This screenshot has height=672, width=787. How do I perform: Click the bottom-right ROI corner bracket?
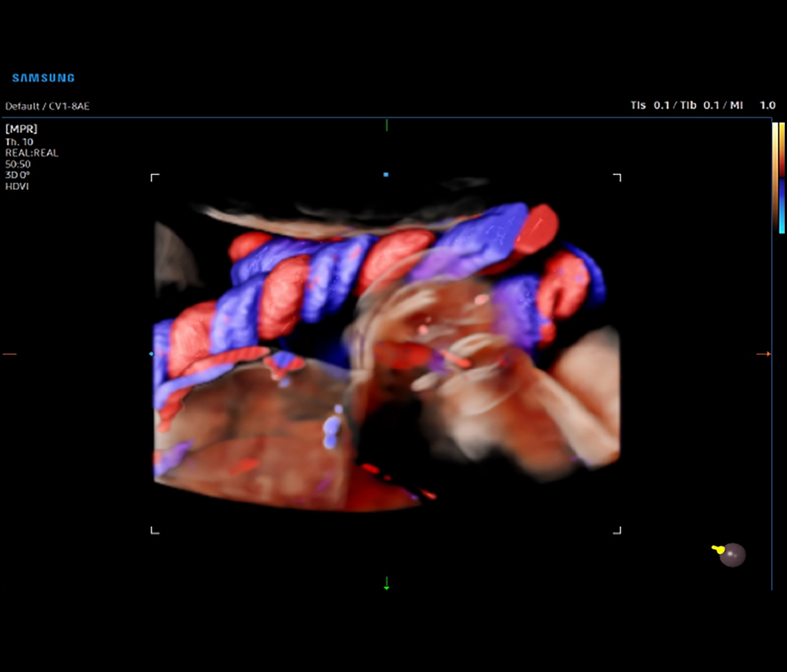click(617, 530)
